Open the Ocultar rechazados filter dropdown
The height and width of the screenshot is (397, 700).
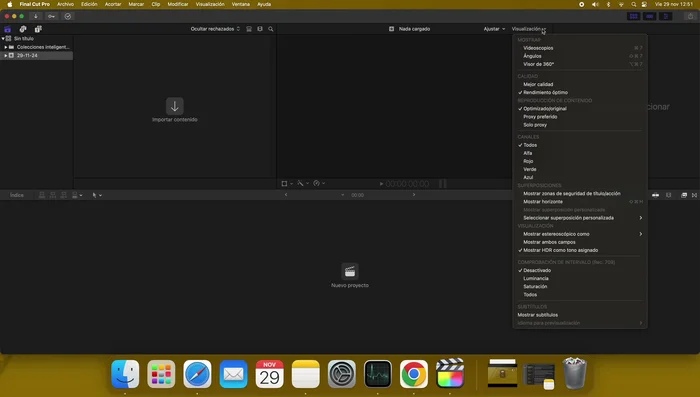(215, 29)
